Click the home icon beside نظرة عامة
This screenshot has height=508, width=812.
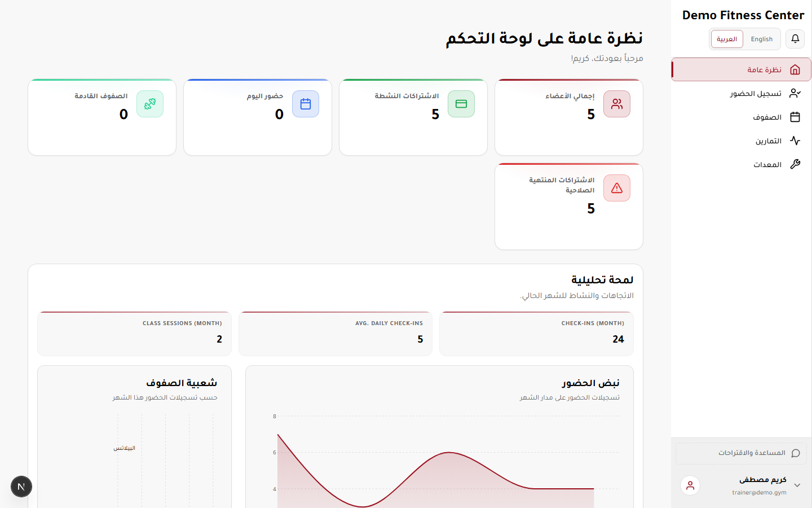(x=795, y=69)
